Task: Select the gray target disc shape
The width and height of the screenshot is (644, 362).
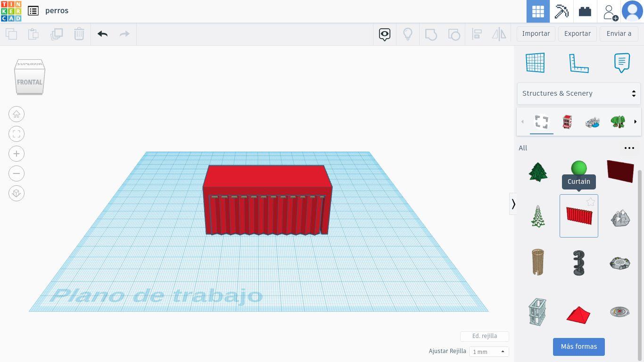Action: click(620, 312)
